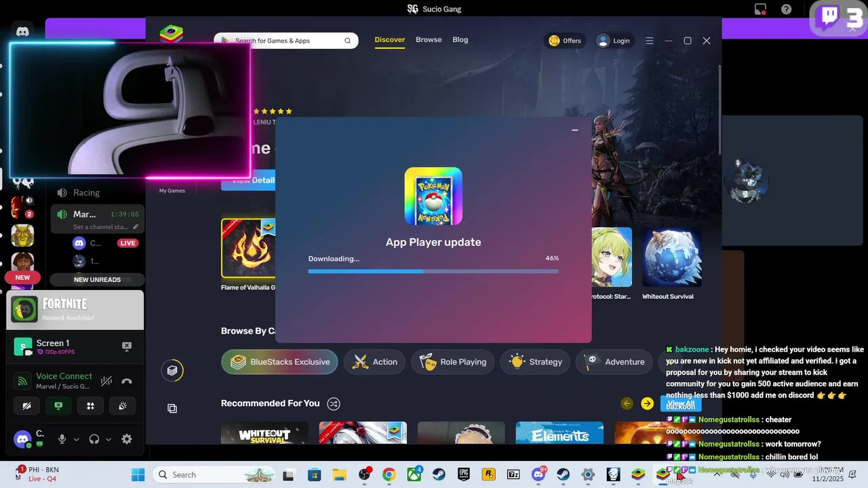This screenshot has width=868, height=488.
Task: Go to next recommended games page
Action: [x=648, y=404]
